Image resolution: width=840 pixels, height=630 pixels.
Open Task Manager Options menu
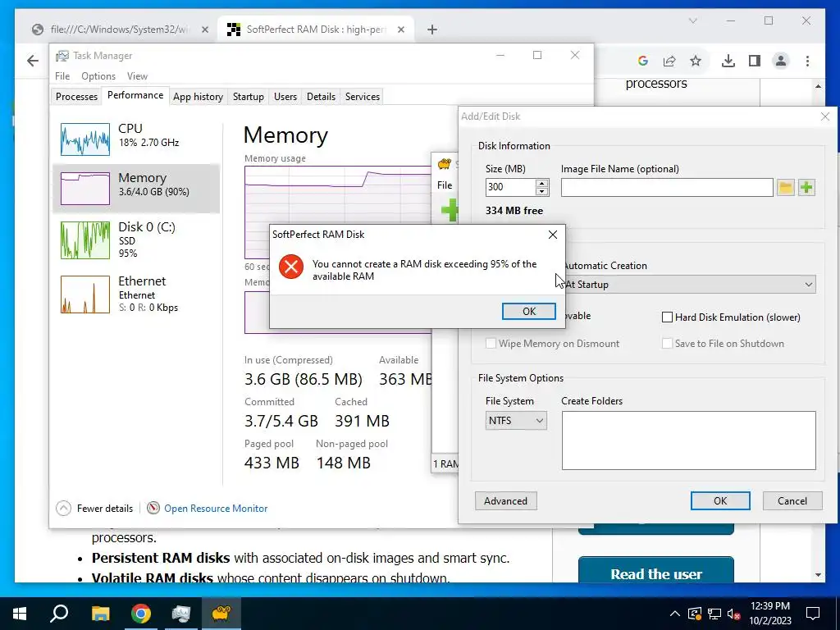click(x=98, y=76)
